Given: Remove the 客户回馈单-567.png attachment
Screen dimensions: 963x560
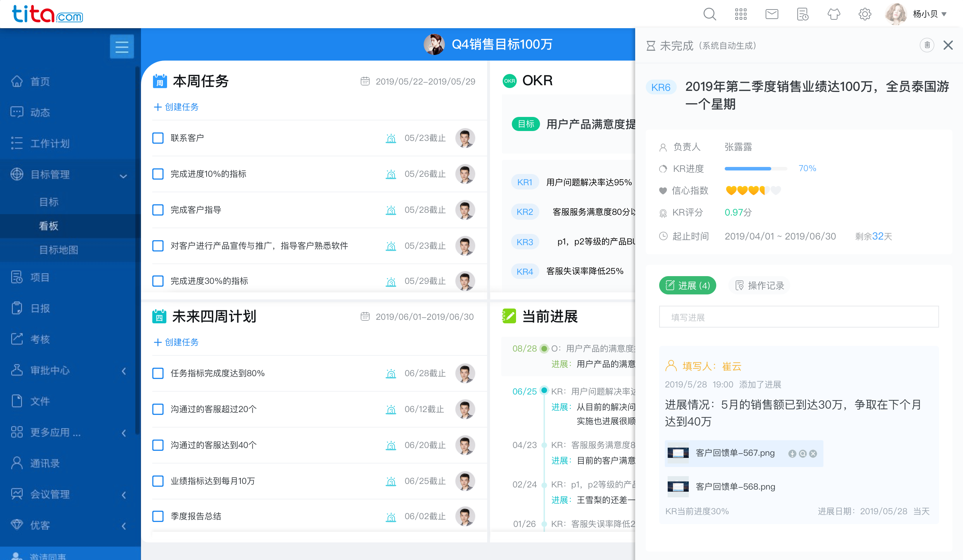Looking at the screenshot, I should pyautogui.click(x=813, y=454).
